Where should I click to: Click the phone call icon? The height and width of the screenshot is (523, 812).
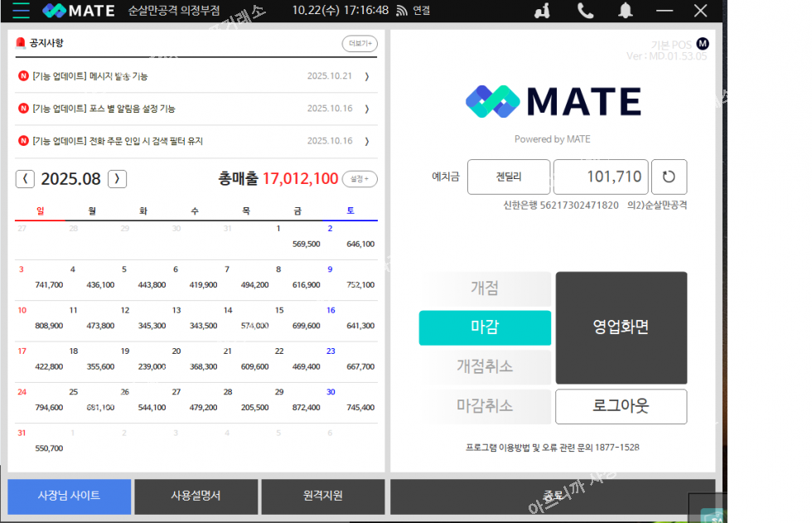coord(586,11)
